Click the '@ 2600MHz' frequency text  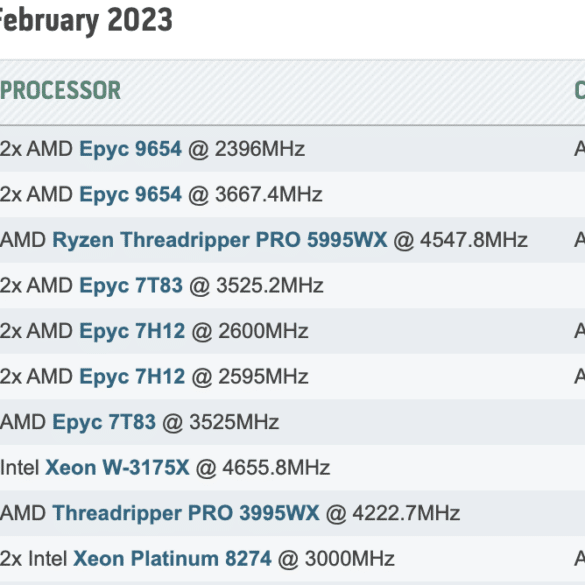click(250, 331)
